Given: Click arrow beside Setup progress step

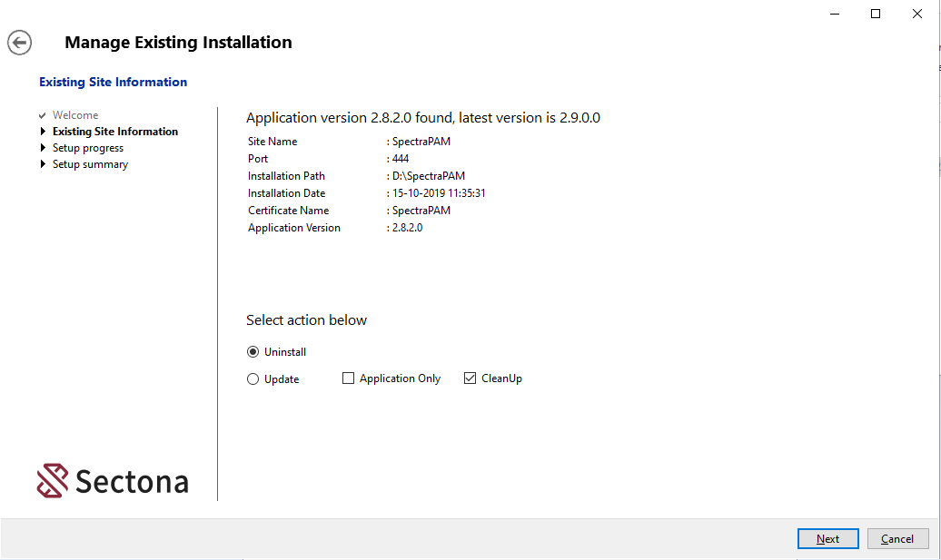Looking at the screenshot, I should (43, 148).
